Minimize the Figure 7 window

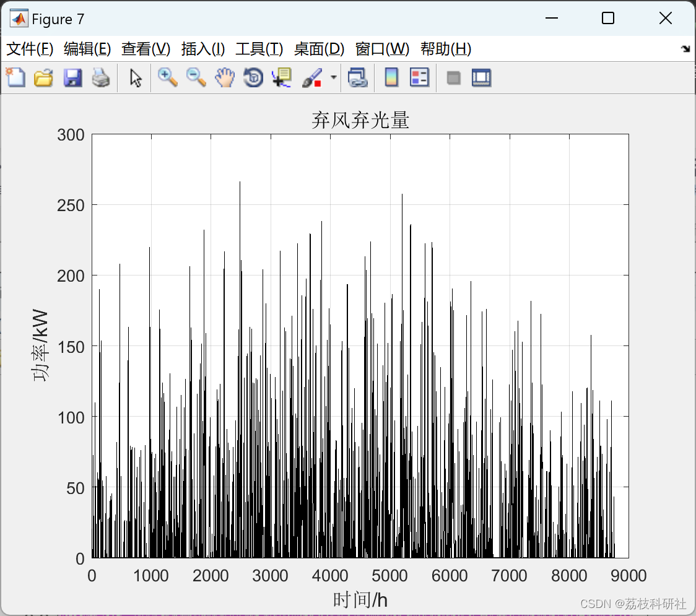tap(552, 18)
